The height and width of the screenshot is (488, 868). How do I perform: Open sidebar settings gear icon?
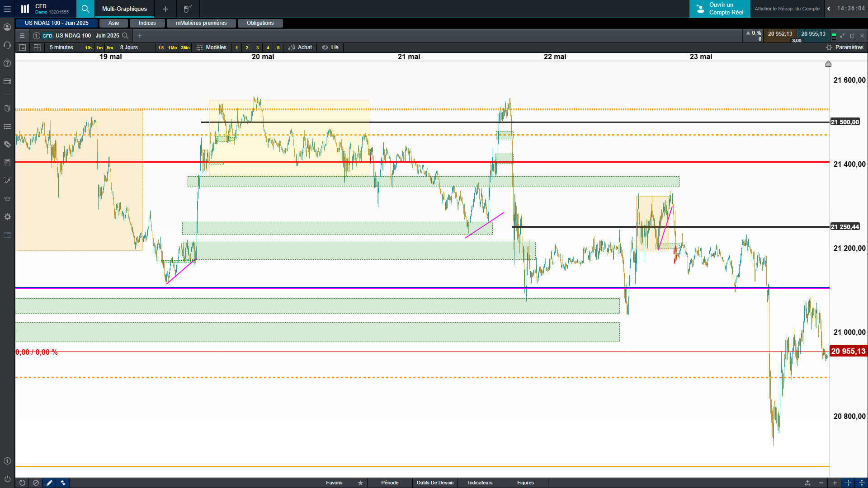[x=7, y=217]
